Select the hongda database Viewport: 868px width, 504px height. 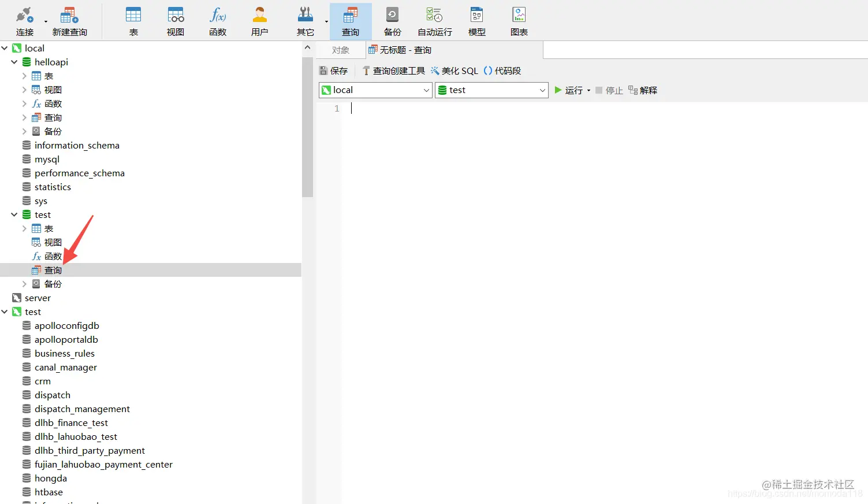click(44, 478)
